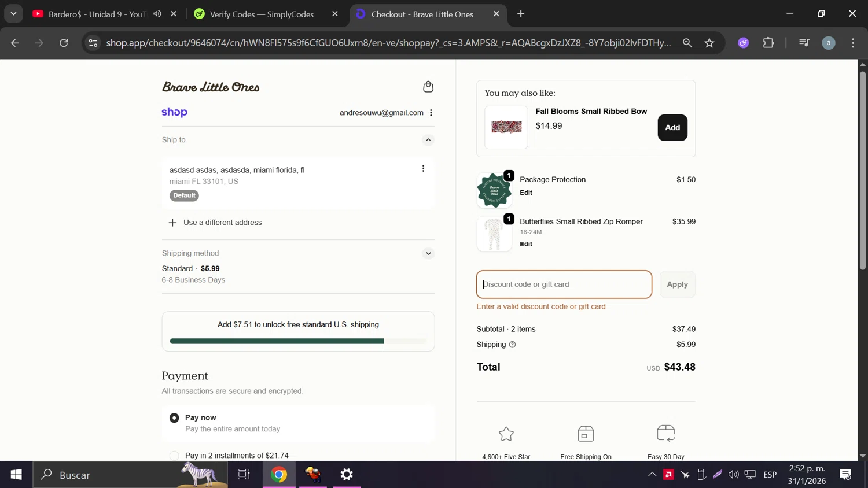
Task: Close the YouTube tab
Action: coord(174,14)
